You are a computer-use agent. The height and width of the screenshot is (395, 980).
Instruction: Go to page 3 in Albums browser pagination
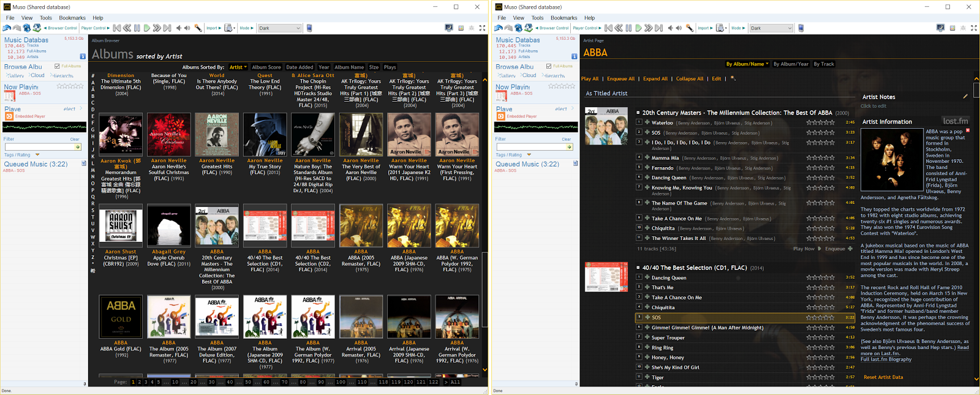(146, 382)
